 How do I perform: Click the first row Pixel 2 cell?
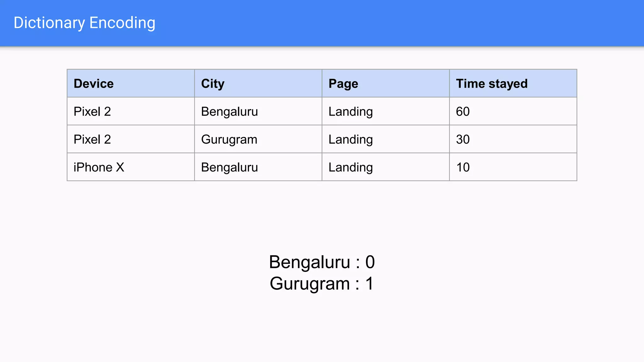point(92,112)
